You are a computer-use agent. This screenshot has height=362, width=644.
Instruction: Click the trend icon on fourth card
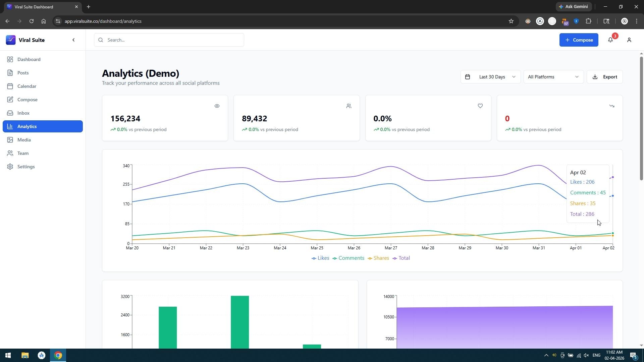(x=612, y=106)
